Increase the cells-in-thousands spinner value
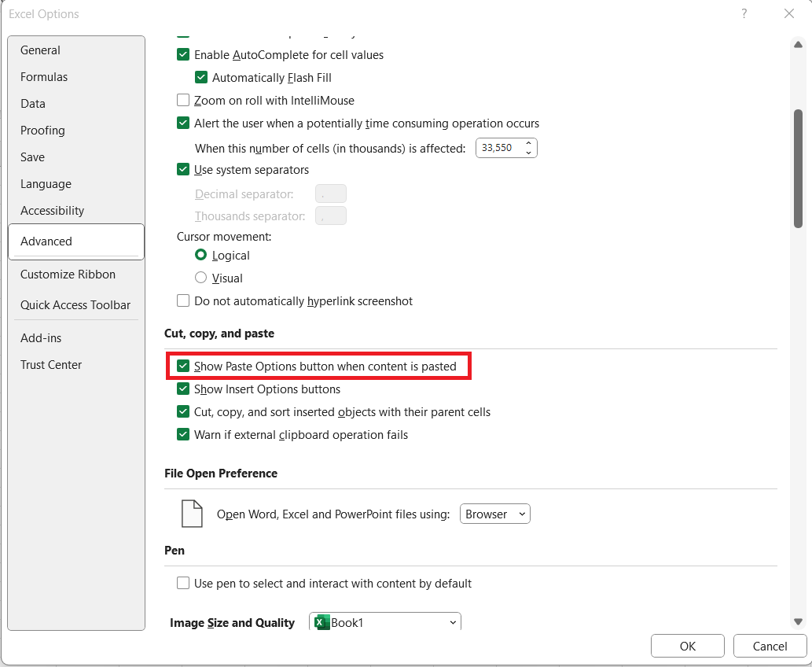This screenshot has height=667, width=812. coord(528,143)
